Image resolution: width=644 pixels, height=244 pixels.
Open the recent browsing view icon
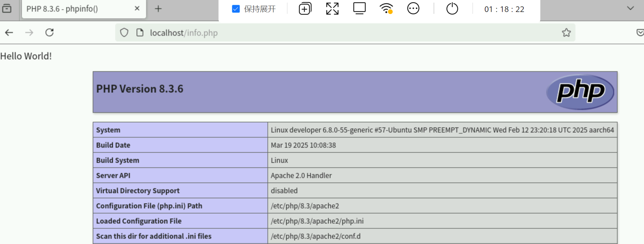pyautogui.click(x=7, y=8)
